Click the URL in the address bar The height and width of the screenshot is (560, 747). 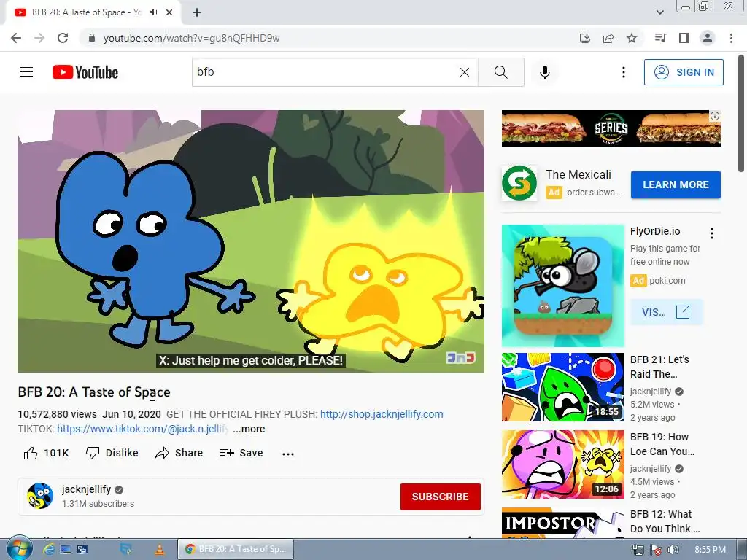pos(192,38)
